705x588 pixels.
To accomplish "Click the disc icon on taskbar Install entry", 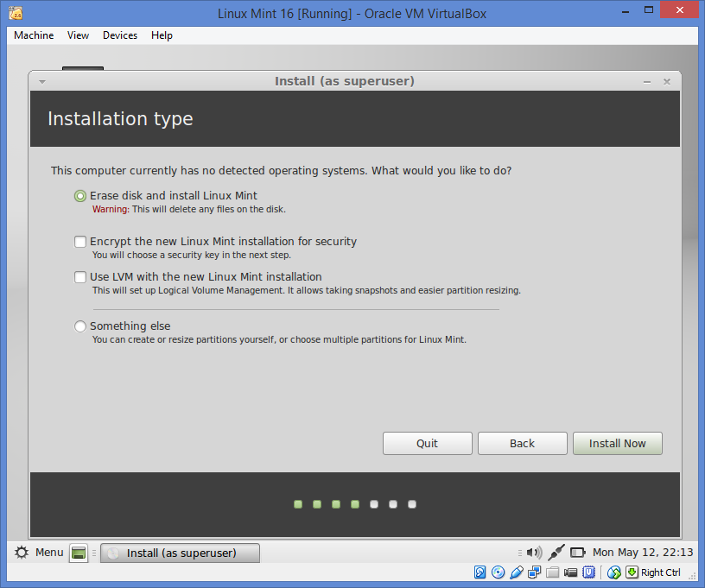I will 113,553.
